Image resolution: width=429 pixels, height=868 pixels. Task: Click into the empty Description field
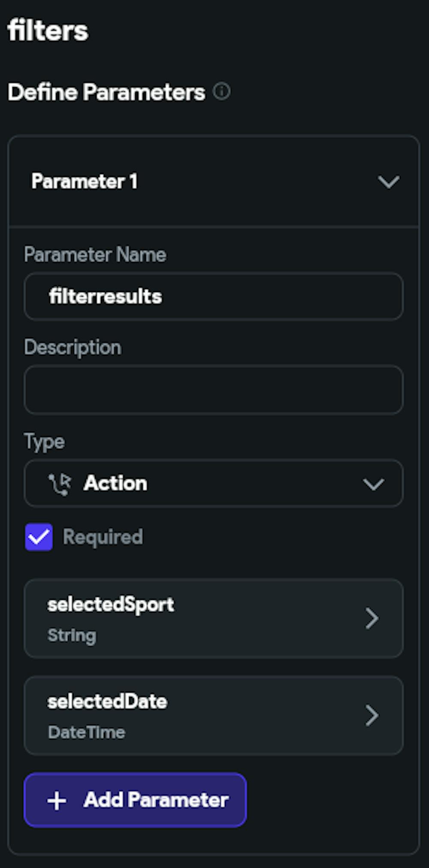214,389
